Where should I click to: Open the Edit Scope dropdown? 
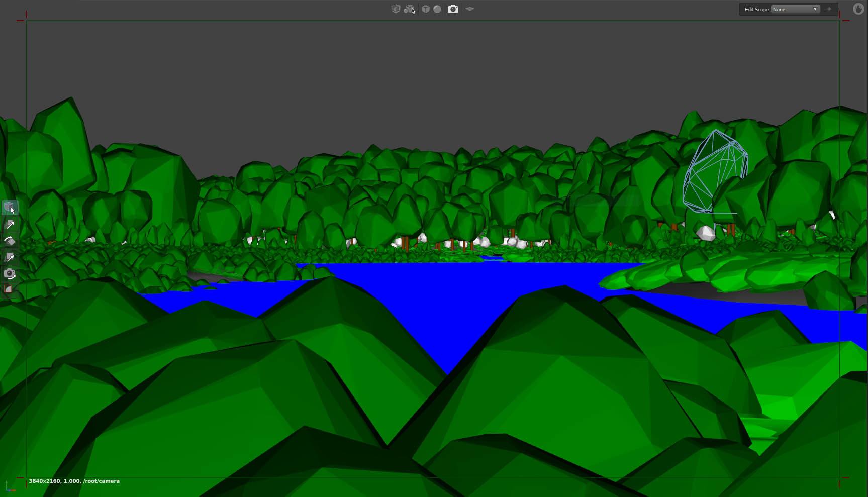tap(796, 9)
